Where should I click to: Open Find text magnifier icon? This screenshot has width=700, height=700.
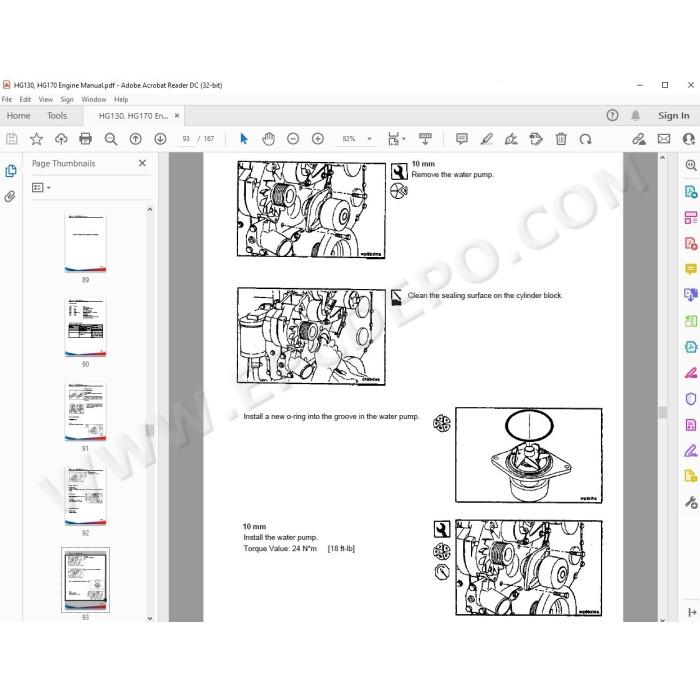click(111, 139)
